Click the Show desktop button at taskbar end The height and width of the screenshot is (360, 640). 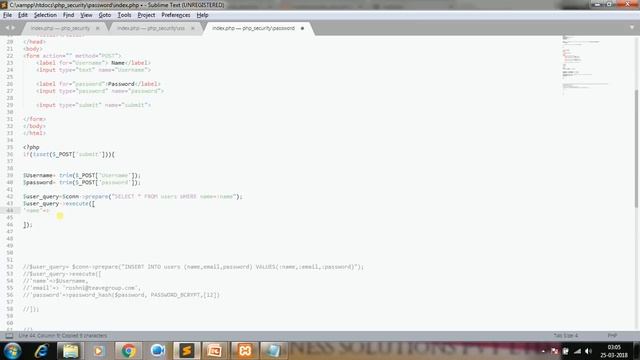pyautogui.click(x=636, y=351)
